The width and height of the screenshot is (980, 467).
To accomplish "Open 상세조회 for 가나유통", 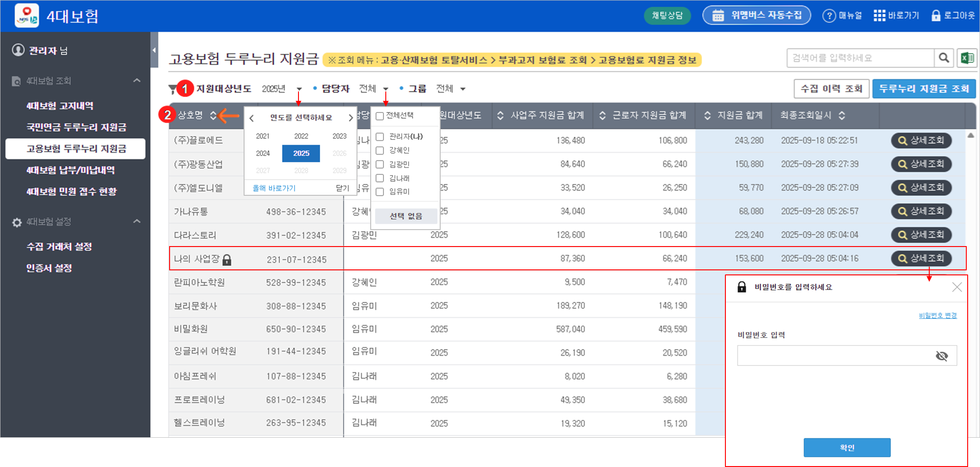I will [x=921, y=211].
